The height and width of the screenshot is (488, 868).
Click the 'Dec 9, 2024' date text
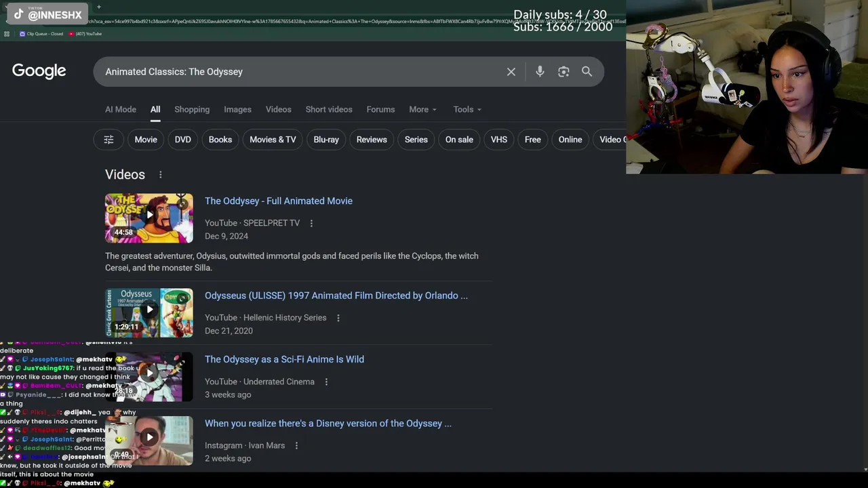[226, 236]
